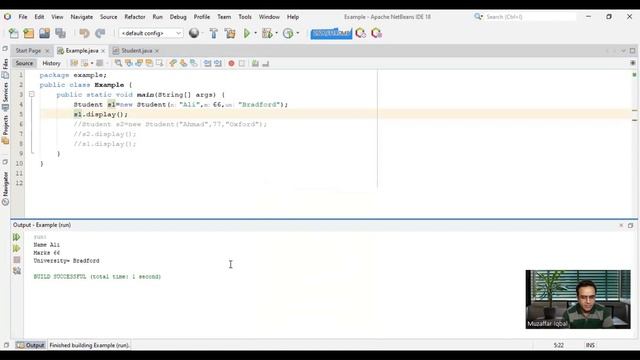The width and height of the screenshot is (640, 360).
Task: Re-run using top green arrows in Output
Action: [x=17, y=237]
